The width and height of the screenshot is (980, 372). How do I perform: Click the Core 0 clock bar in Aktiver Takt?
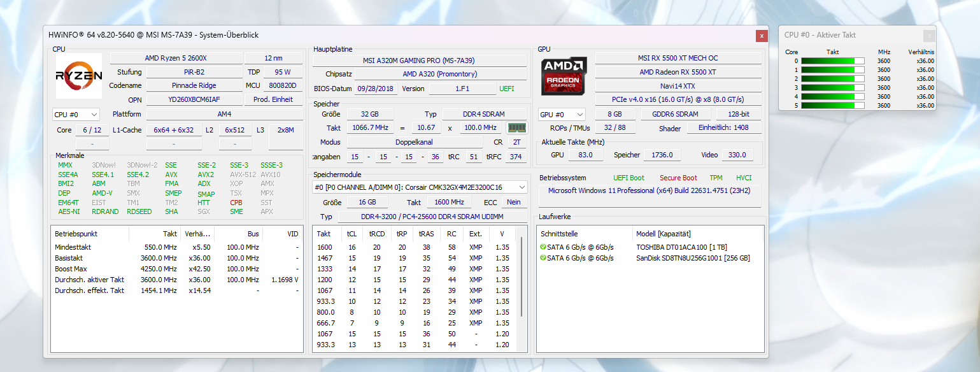click(833, 61)
